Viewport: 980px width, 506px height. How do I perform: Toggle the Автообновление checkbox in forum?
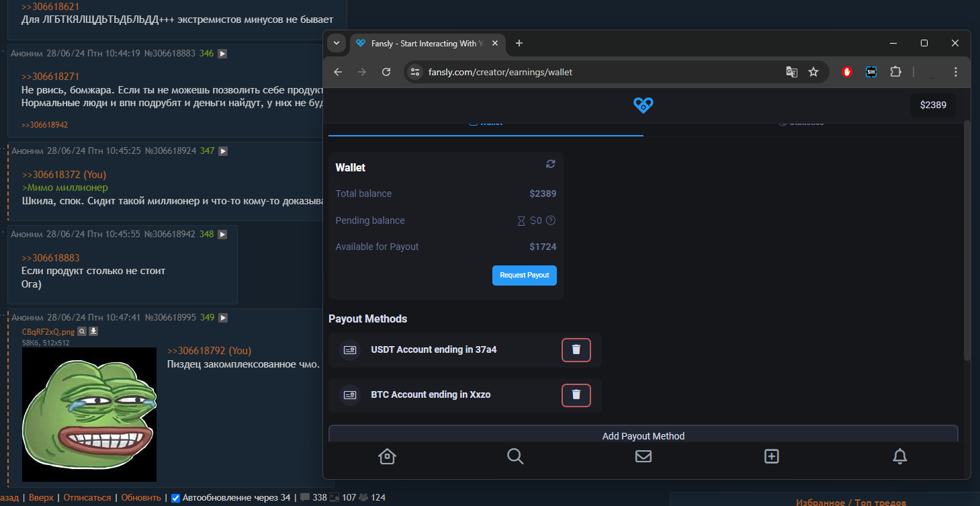click(175, 498)
